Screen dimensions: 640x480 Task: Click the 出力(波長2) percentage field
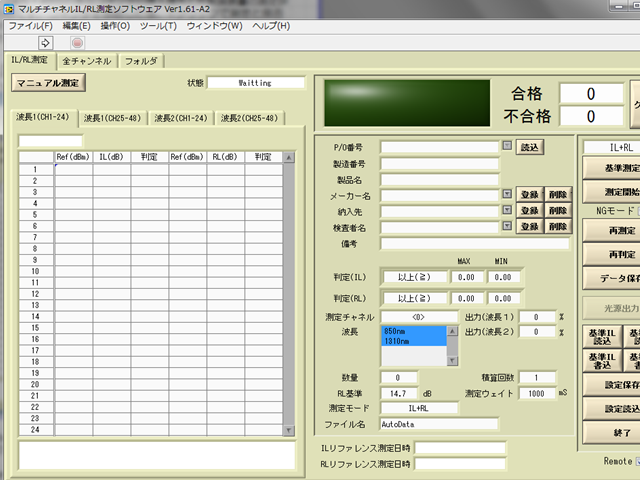tap(537, 331)
